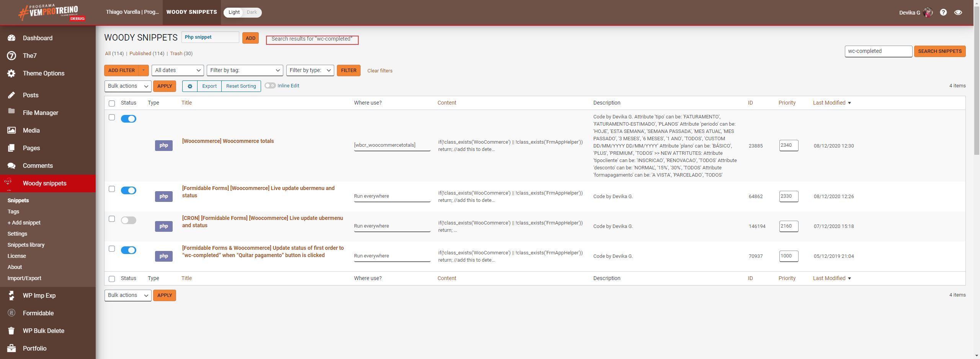980x359 pixels.
Task: Click php badge for snippet ID 70937
Action: (x=164, y=256)
